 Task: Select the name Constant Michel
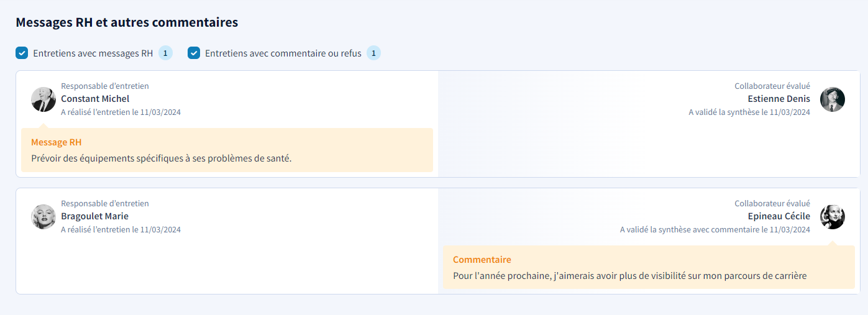pos(95,99)
